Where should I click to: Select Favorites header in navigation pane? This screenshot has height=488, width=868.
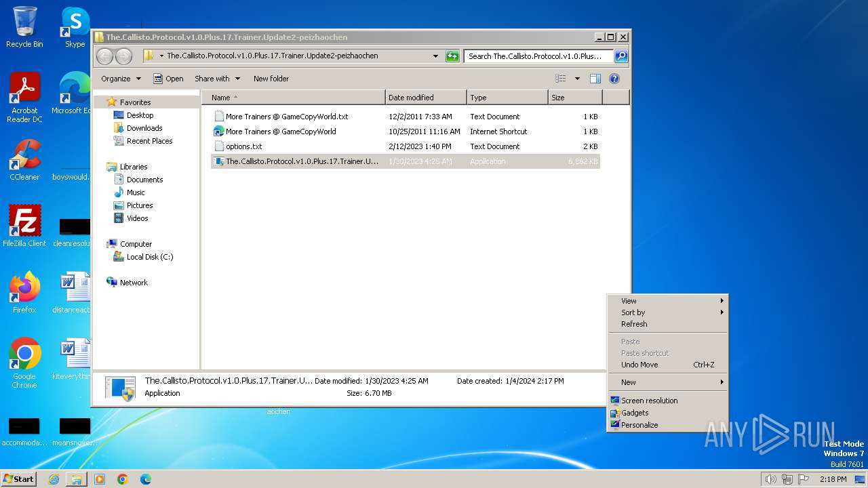(129, 102)
